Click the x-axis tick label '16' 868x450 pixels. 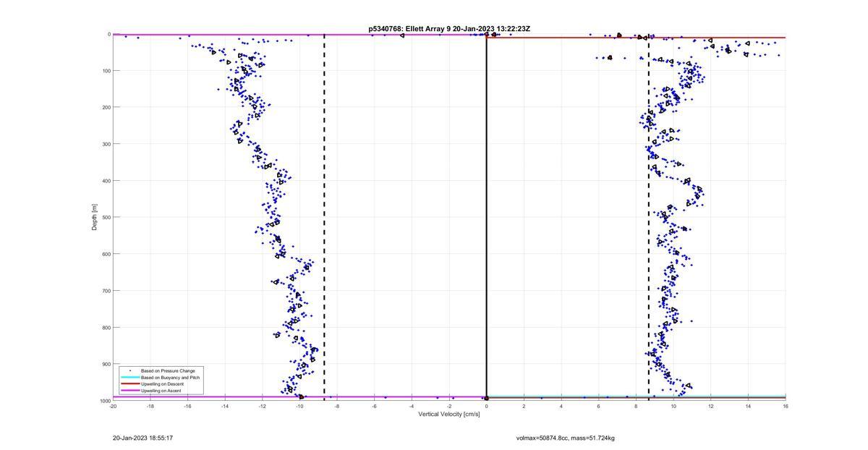786,406
